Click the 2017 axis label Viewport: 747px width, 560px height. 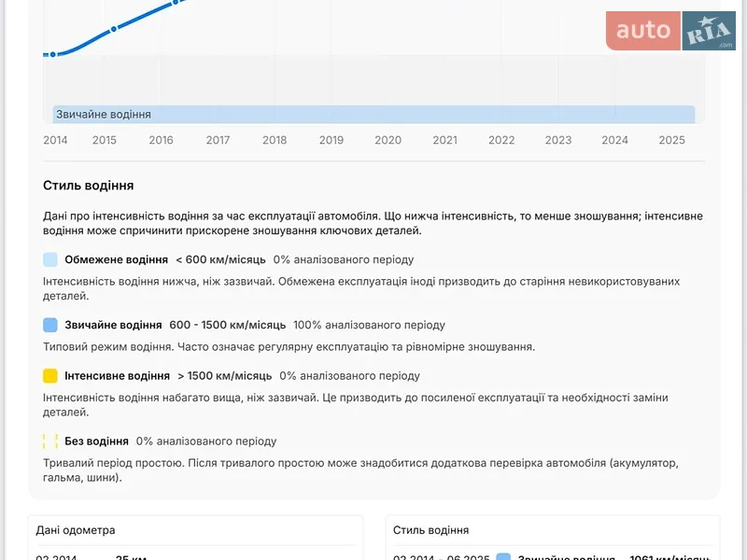tap(218, 140)
